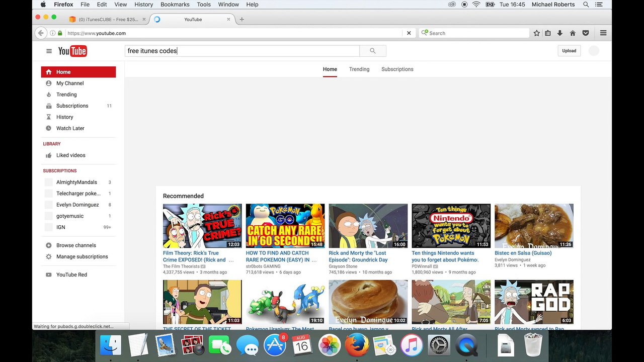Open System Preferences from the Dock
This screenshot has width=644, height=362.
439,346
